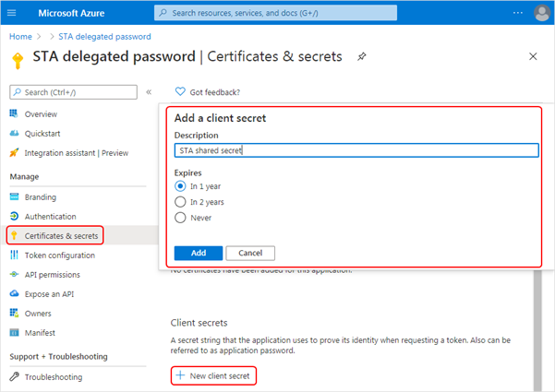
Task: Click the Add button
Action: pyautogui.click(x=199, y=253)
